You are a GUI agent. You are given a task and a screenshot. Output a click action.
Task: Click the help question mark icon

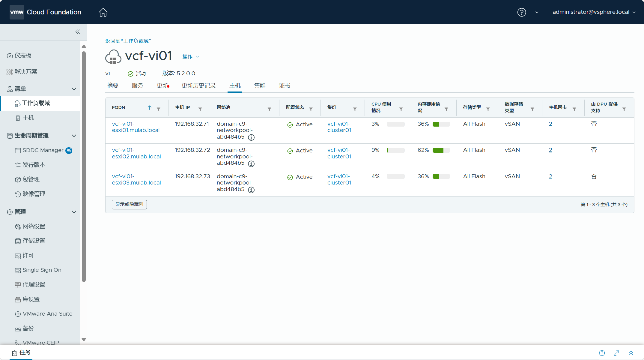[521, 12]
